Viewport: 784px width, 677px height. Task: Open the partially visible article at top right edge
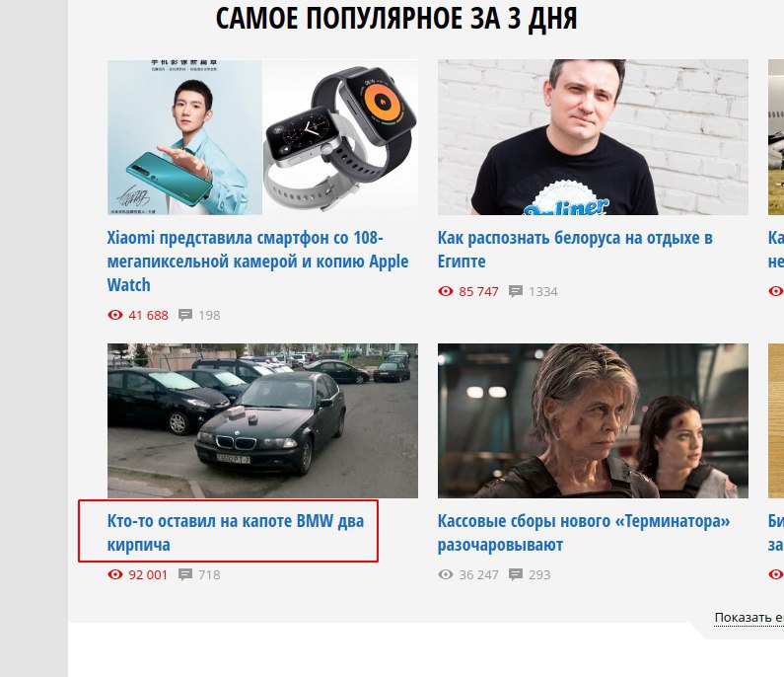pos(776,137)
